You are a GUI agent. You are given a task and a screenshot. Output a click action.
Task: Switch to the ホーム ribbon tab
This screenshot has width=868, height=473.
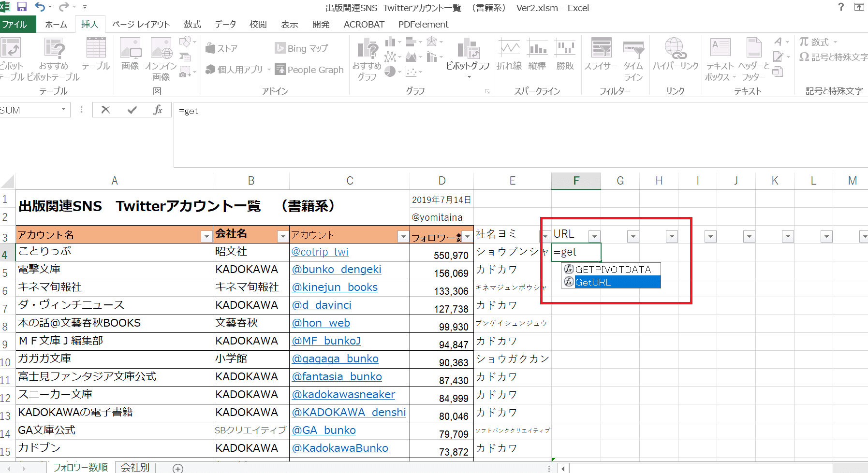tap(56, 24)
